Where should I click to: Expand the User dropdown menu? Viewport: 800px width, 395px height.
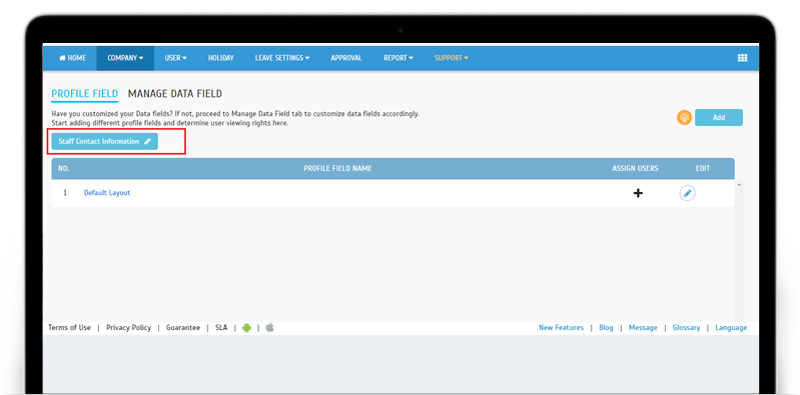[176, 58]
